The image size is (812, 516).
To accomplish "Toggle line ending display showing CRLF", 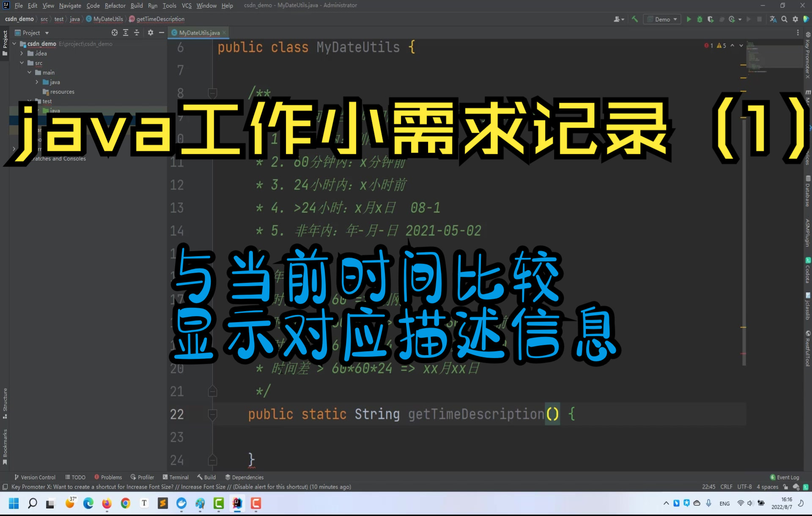I will [x=727, y=487].
